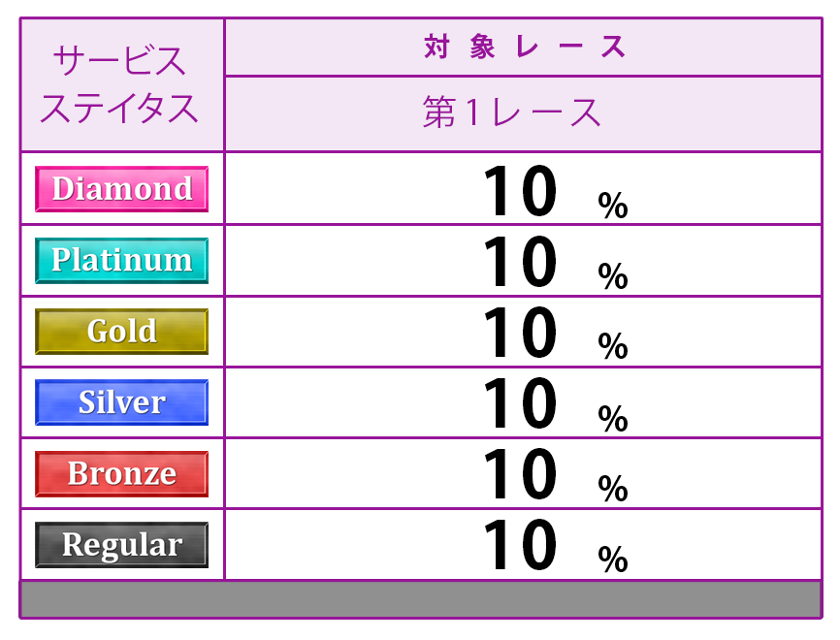Select the 対象レース header cell
This screenshot has height=640, width=840.
(x=523, y=47)
